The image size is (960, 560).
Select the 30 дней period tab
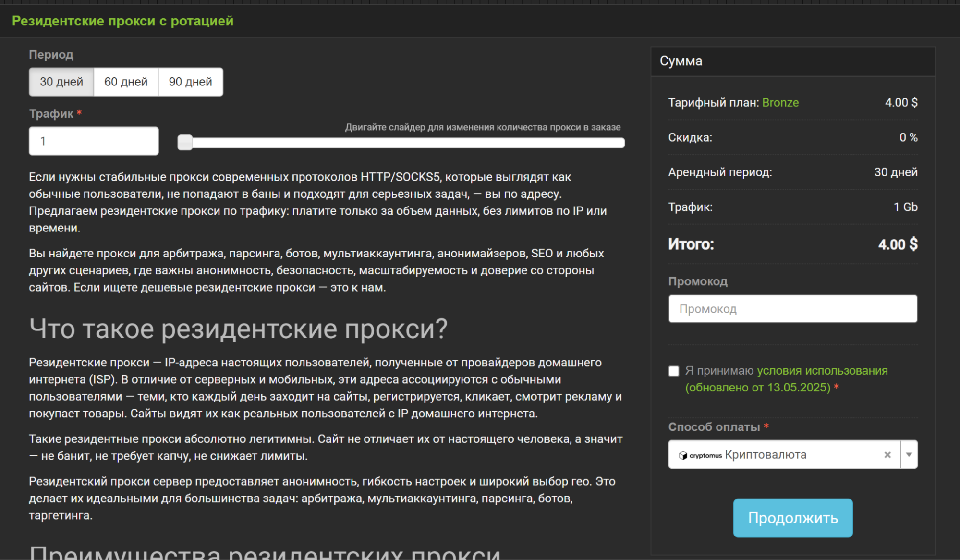pos(61,82)
